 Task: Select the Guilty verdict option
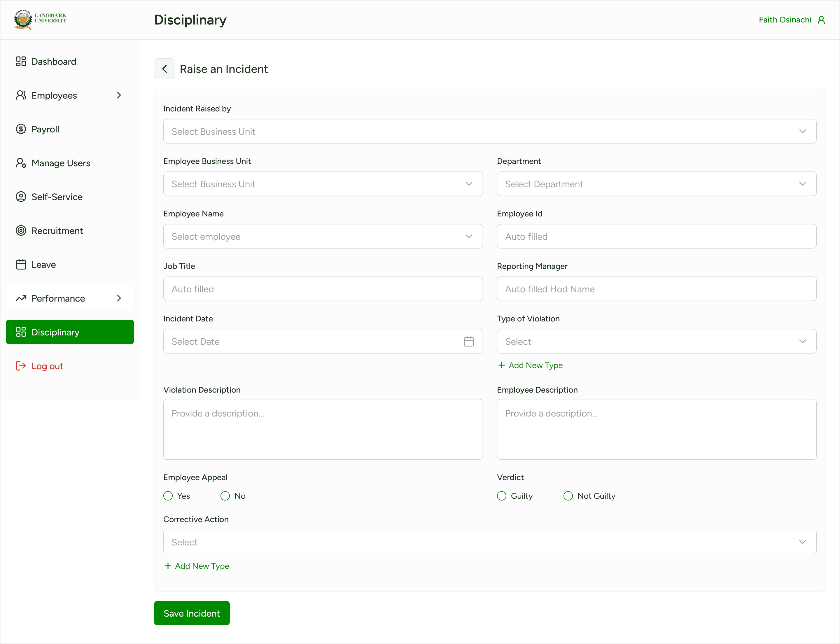(x=501, y=496)
